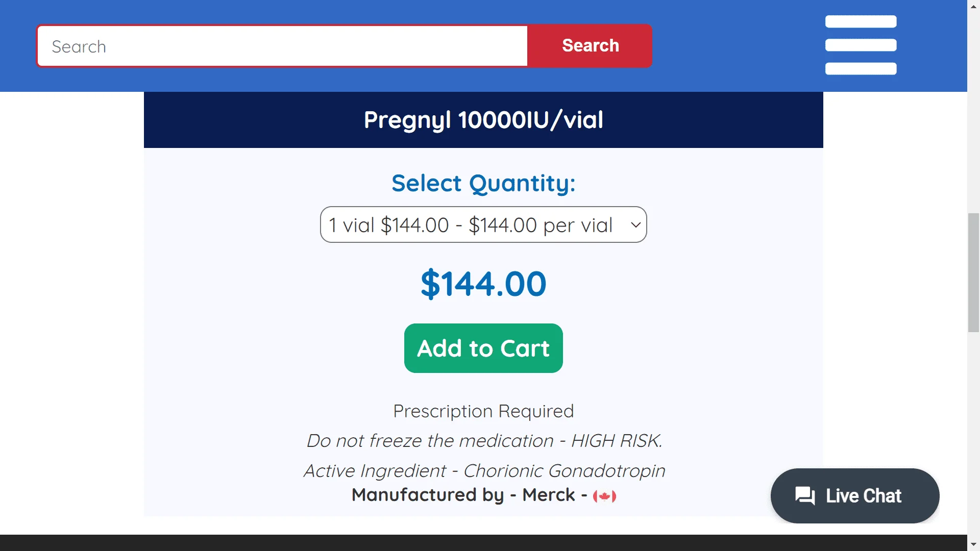Screen dimensions: 980x551
Task: Click the Canadian maple leaf flag icon
Action: (604, 496)
